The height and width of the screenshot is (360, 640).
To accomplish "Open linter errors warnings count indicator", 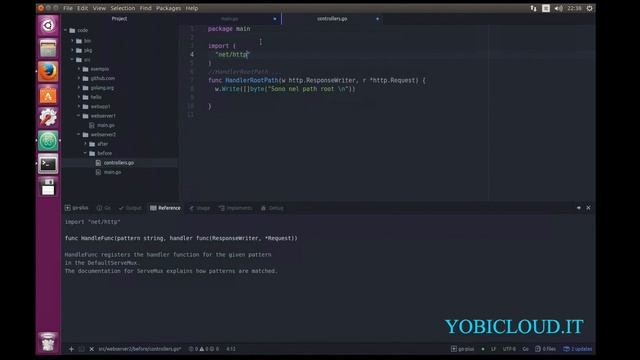I will click(204, 349).
